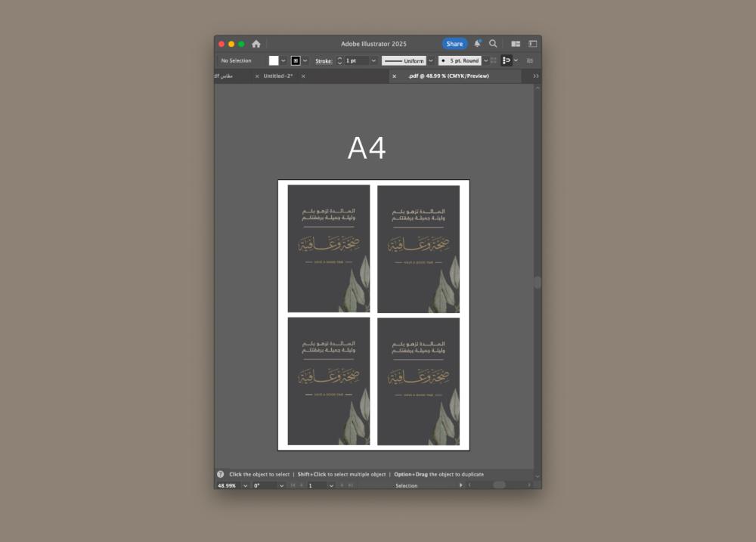
Task: Click the paragraph align icon in control bar
Action: [507, 60]
